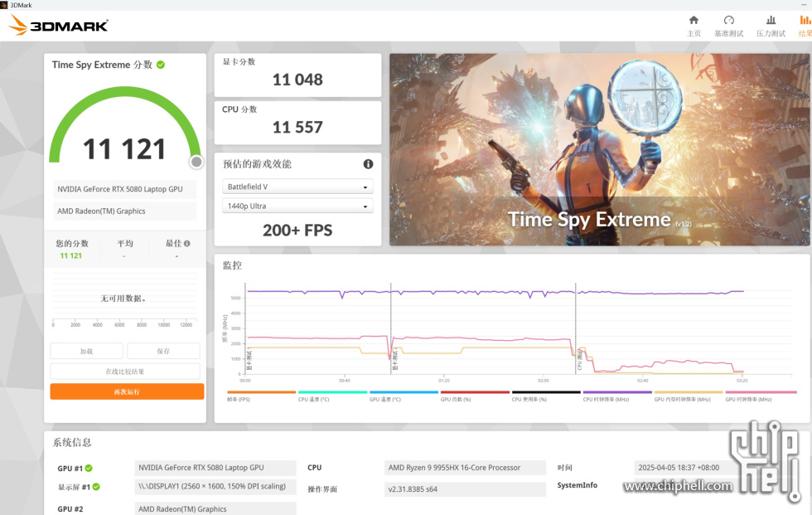Click the 3DMark title bar icon

point(4,5)
